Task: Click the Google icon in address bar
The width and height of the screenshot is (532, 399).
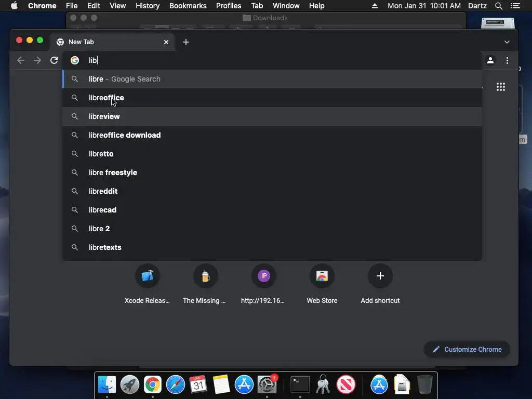Action: (75, 60)
